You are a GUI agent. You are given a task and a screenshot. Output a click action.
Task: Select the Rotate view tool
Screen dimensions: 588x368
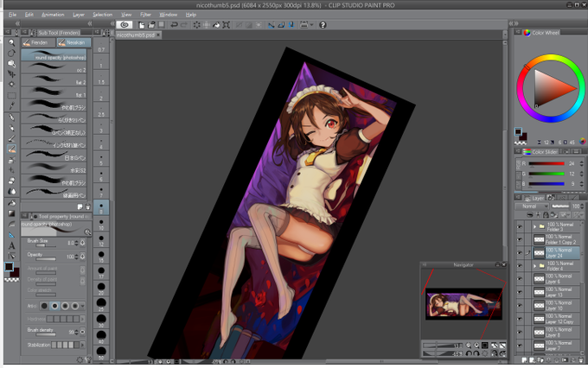tap(11, 54)
